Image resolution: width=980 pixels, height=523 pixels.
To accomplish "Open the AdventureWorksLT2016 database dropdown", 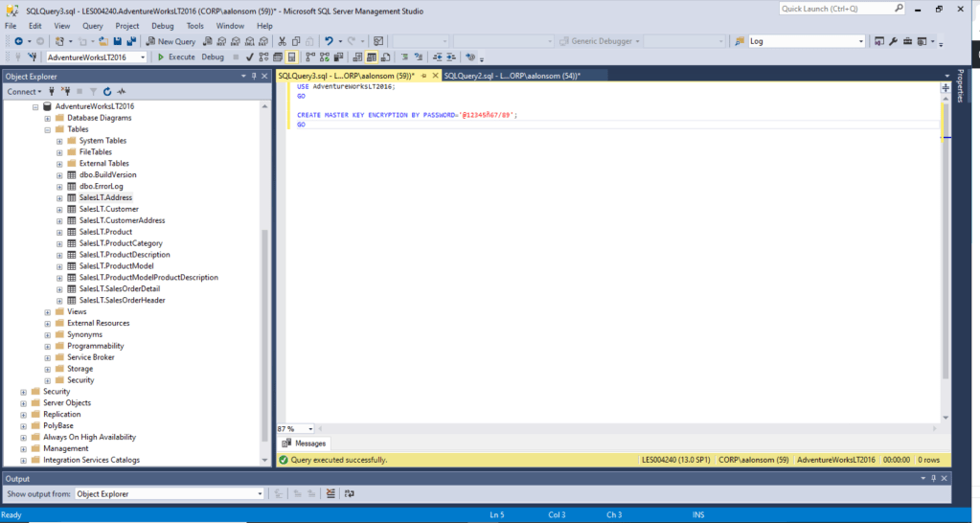I will [143, 57].
